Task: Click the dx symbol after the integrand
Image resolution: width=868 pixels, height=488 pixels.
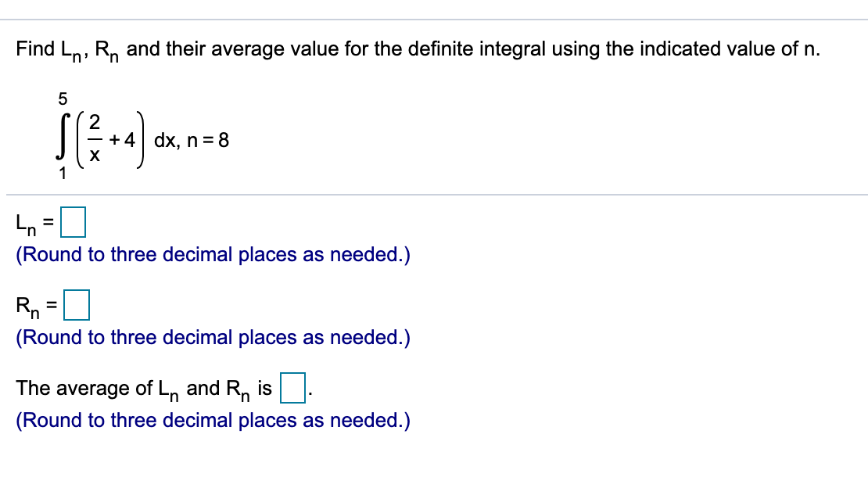Action: (x=164, y=141)
